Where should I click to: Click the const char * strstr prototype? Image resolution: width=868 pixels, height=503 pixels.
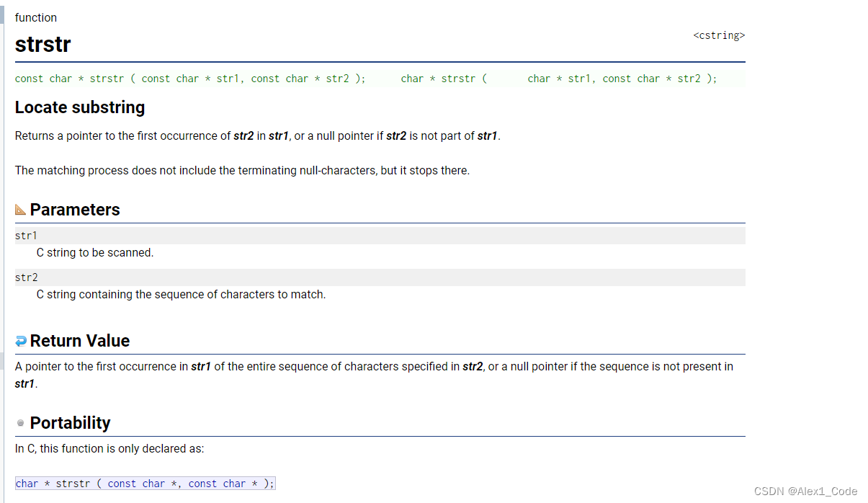tap(190, 79)
